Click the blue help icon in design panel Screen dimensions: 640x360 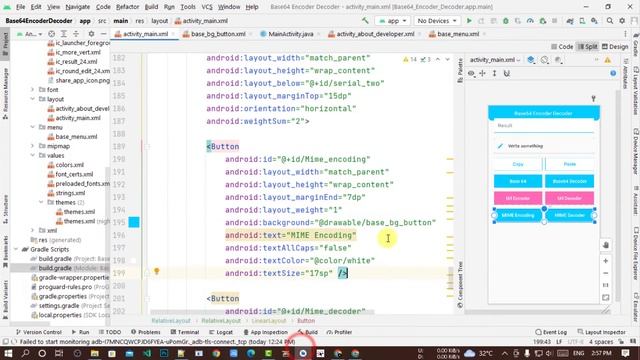613,73
